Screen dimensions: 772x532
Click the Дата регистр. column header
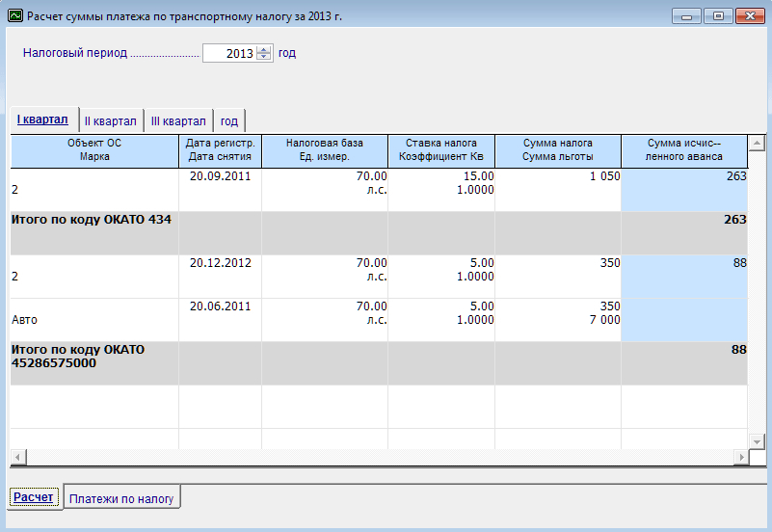(x=220, y=150)
